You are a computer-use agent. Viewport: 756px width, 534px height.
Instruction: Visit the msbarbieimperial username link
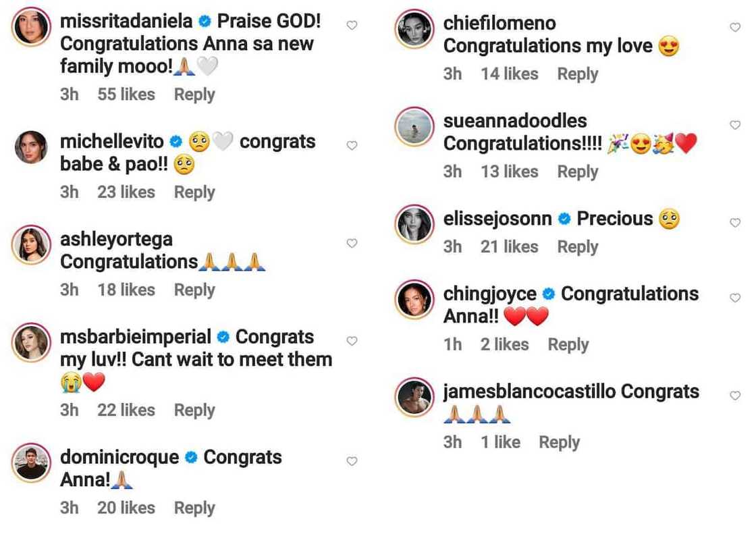tap(136, 337)
